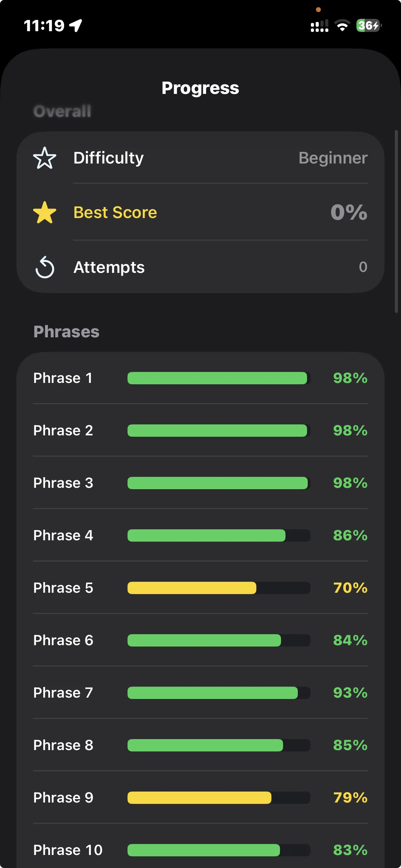The image size is (401, 868).
Task: Tap the battery charging indicator
Action: tap(369, 25)
